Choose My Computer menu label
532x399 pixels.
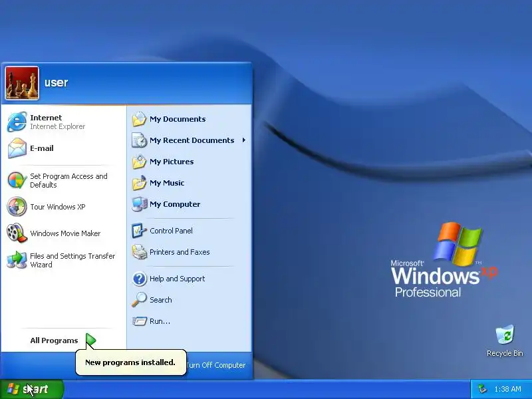coord(175,204)
